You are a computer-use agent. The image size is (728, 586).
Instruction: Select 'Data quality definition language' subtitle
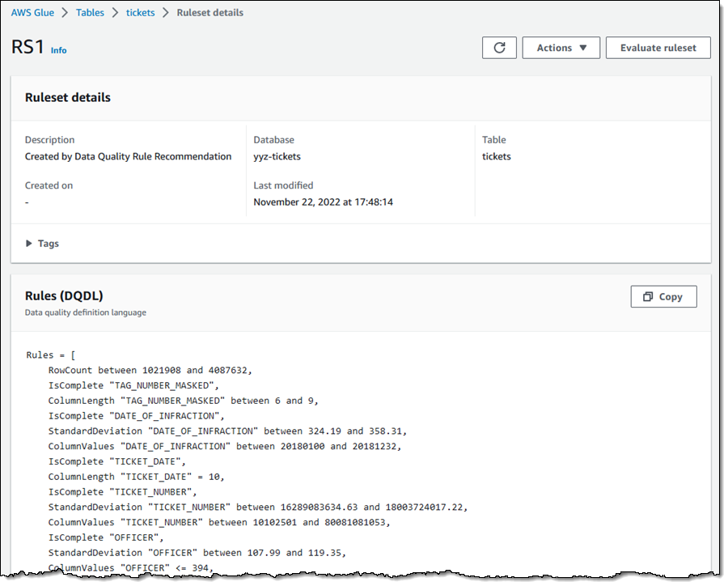point(86,312)
